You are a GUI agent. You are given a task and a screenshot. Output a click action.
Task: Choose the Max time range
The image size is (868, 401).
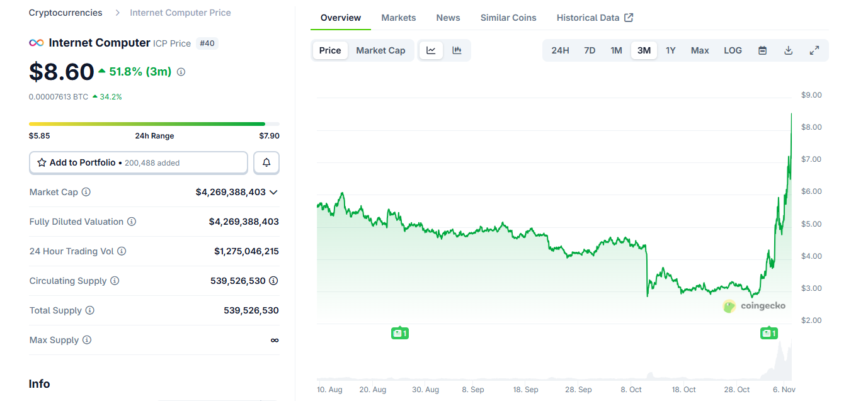(700, 50)
